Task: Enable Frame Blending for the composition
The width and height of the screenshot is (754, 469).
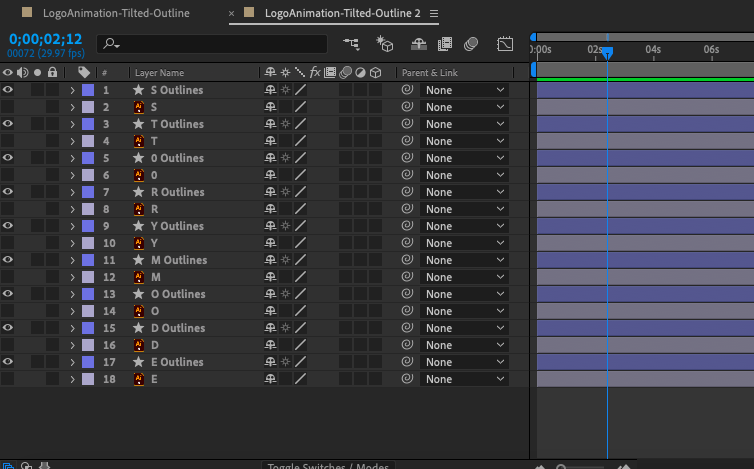Action: click(x=445, y=44)
